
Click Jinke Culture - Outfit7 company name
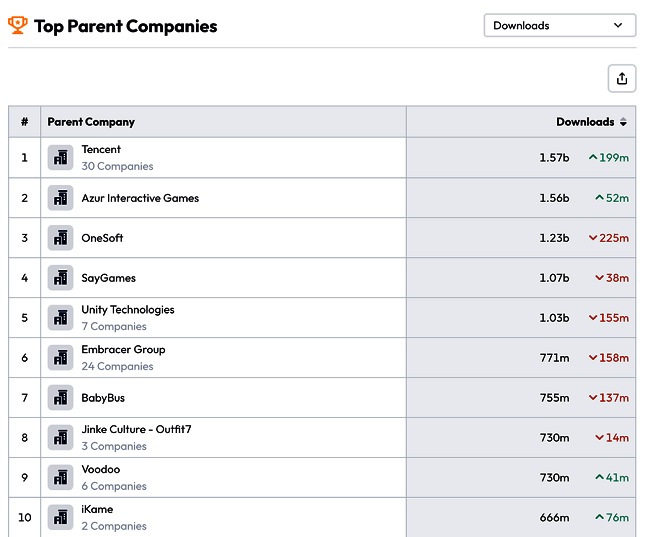pyautogui.click(x=136, y=430)
